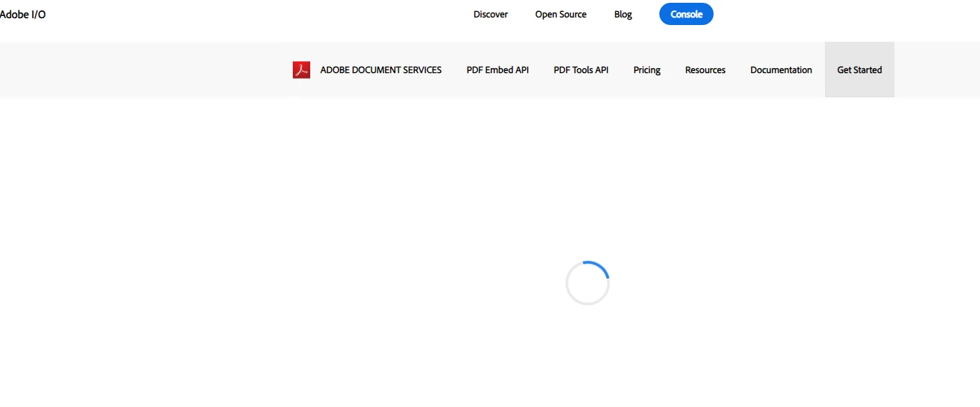980x407 pixels.
Task: Click the Adobe Acrobat PDF logo icon
Action: pyautogui.click(x=301, y=70)
